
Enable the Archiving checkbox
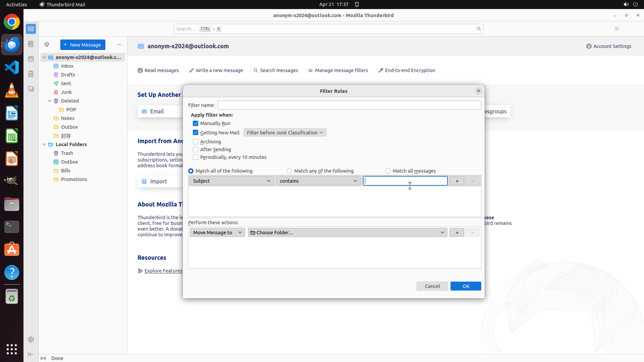[196, 142]
